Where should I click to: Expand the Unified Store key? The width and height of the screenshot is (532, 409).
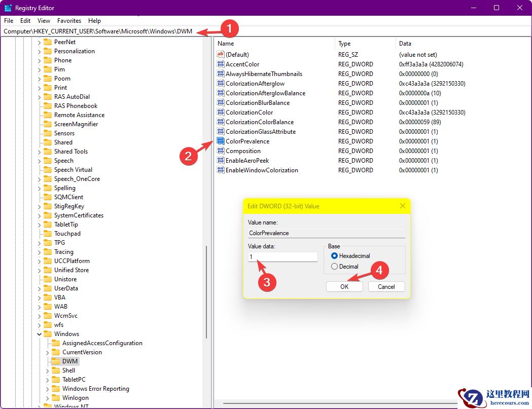[40, 271]
